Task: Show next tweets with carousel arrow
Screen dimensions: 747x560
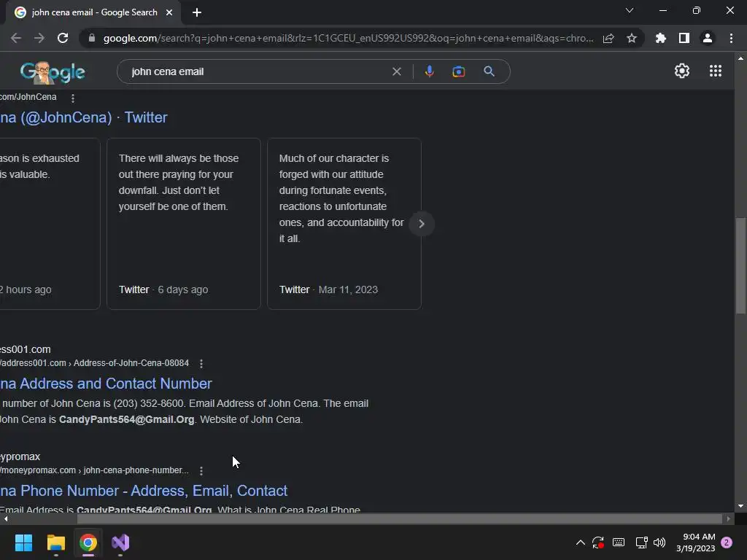Action: point(421,224)
